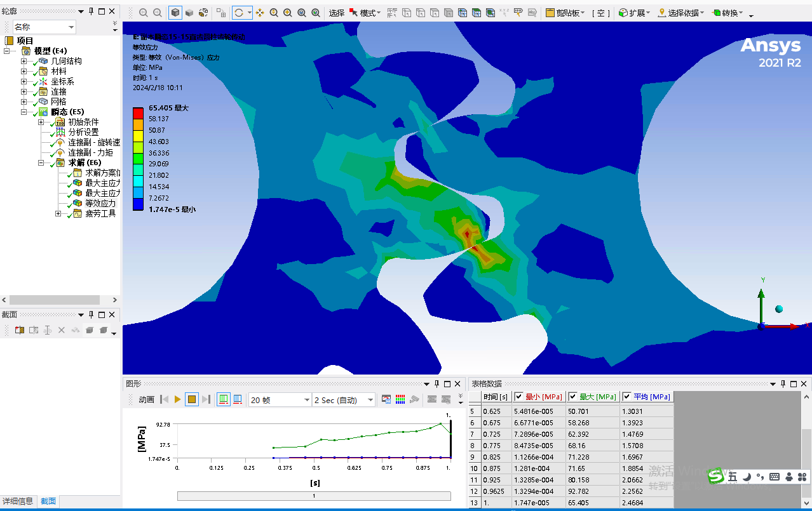Stop the animation playback
Image resolution: width=812 pixels, height=511 pixels.
coord(192,399)
